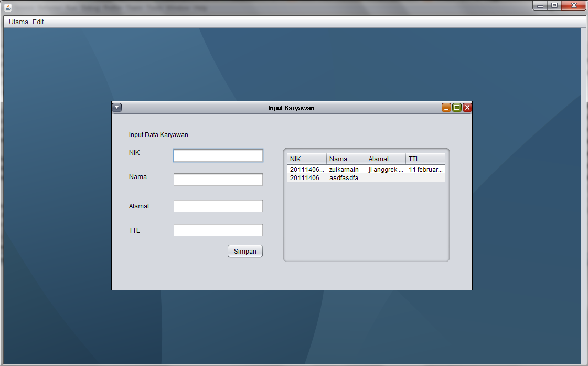588x366 pixels.
Task: Click the NIK column header
Action: tap(306, 159)
